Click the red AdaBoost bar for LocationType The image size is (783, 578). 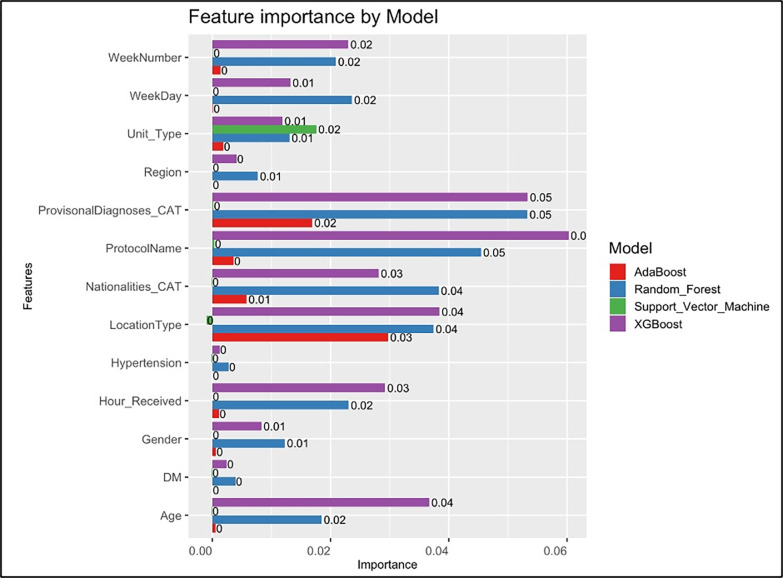pos(300,337)
